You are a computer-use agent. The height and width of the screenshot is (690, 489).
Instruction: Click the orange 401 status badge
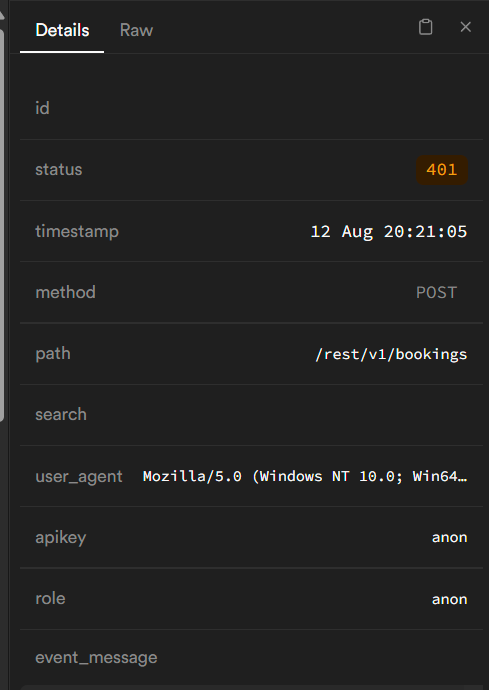442,170
